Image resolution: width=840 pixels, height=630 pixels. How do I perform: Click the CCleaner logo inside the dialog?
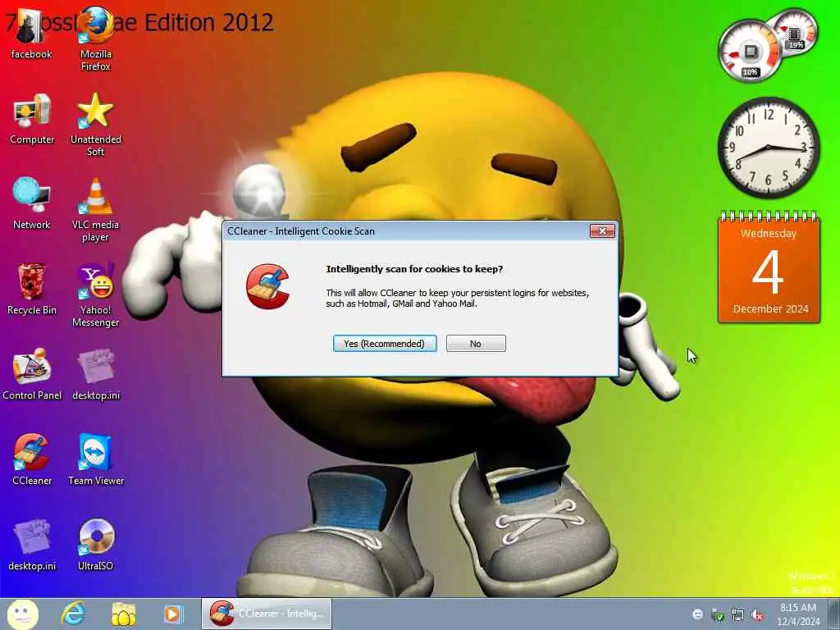point(268,286)
